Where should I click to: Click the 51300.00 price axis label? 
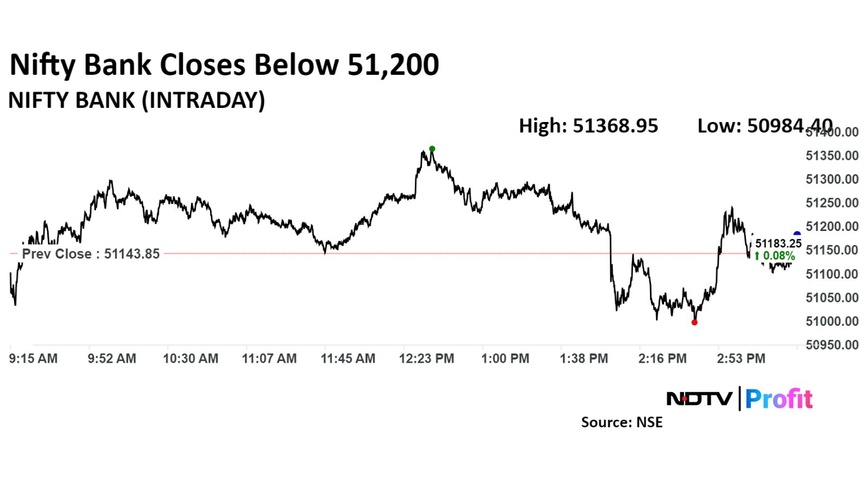tap(832, 179)
